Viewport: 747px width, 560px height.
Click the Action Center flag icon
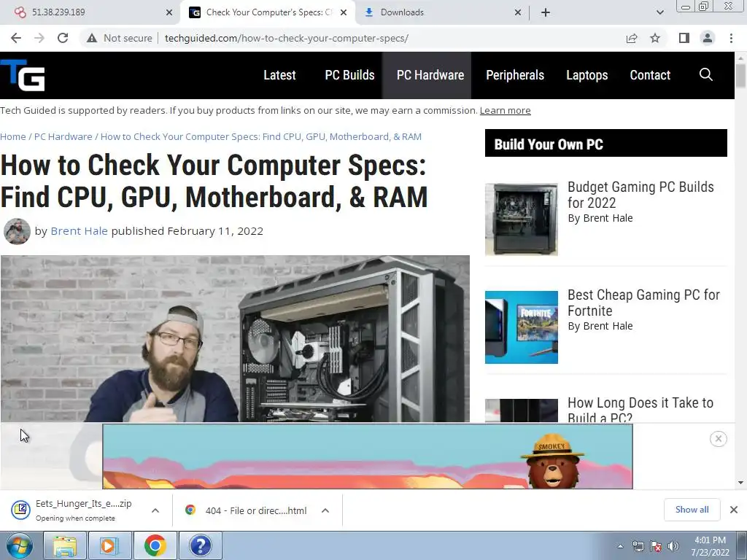[656, 546]
